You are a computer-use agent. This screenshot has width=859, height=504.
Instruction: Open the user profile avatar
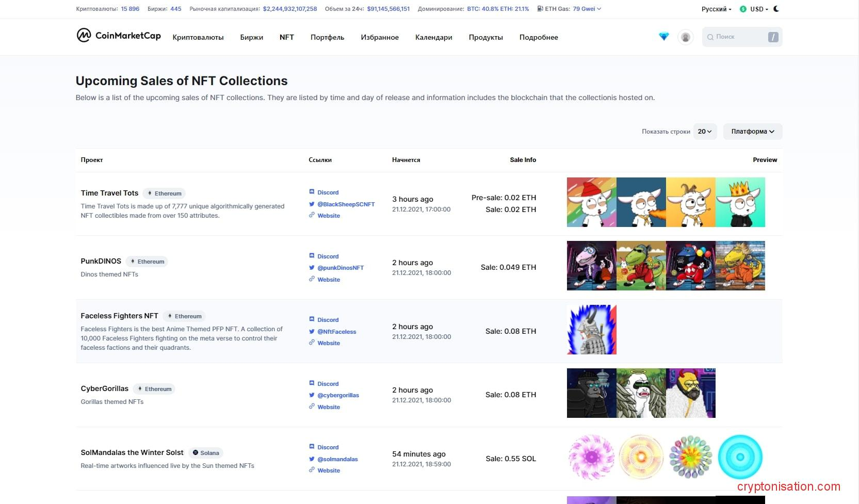point(685,37)
